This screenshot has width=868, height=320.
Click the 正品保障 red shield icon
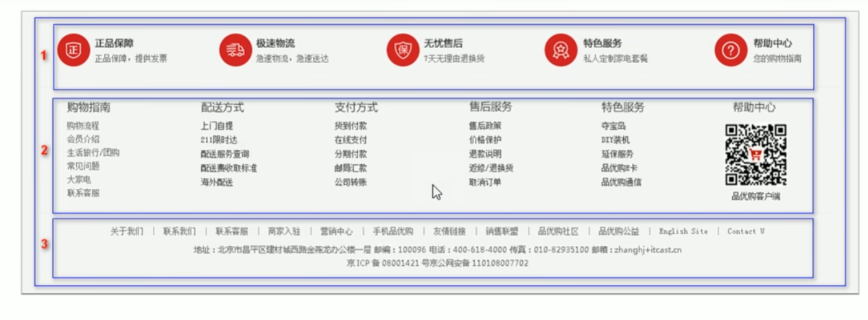(73, 50)
